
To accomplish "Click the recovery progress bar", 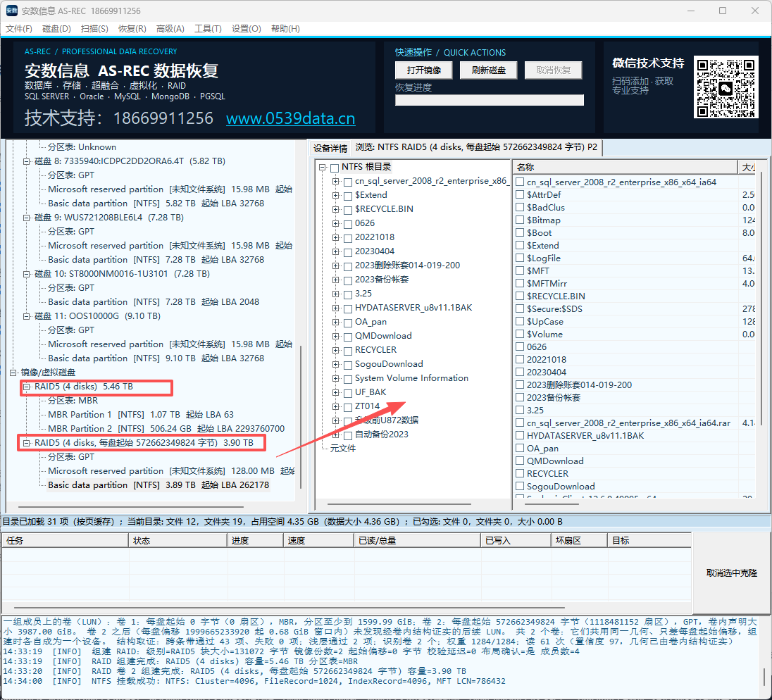I will coord(490,100).
